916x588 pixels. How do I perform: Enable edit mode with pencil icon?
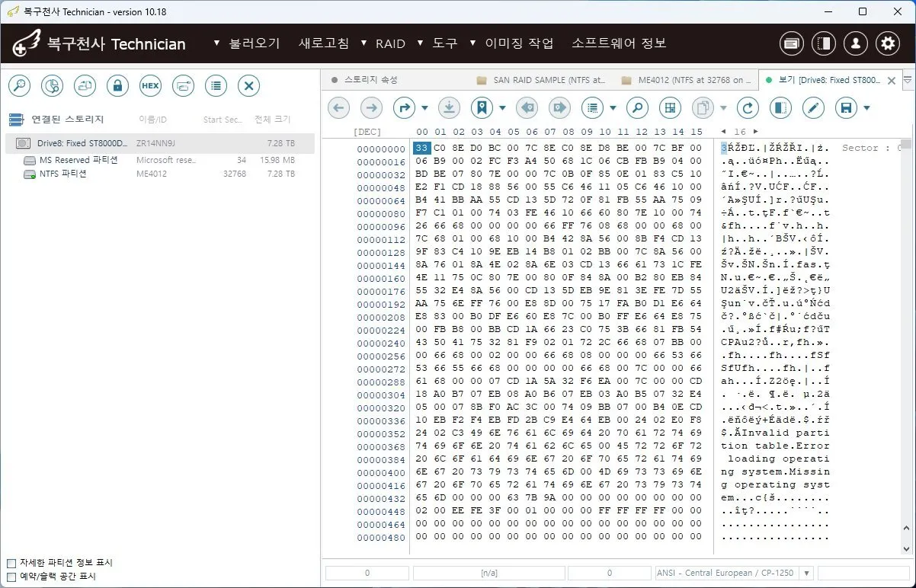pos(814,108)
